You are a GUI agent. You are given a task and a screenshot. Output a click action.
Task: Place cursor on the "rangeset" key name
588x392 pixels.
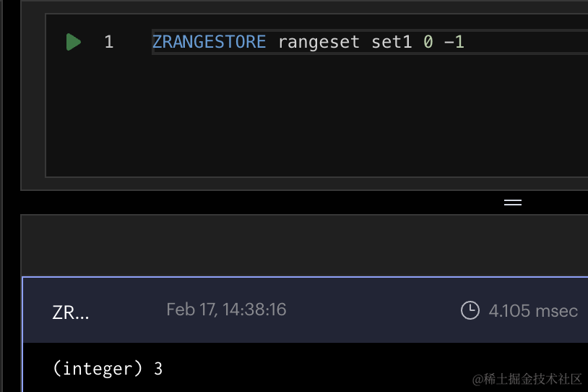coord(319,42)
